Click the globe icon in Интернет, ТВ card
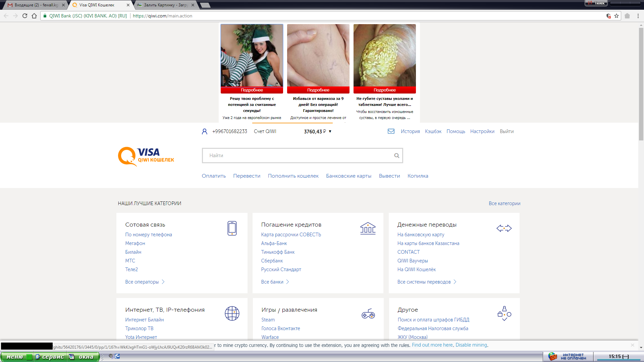The image size is (644, 362). click(232, 313)
